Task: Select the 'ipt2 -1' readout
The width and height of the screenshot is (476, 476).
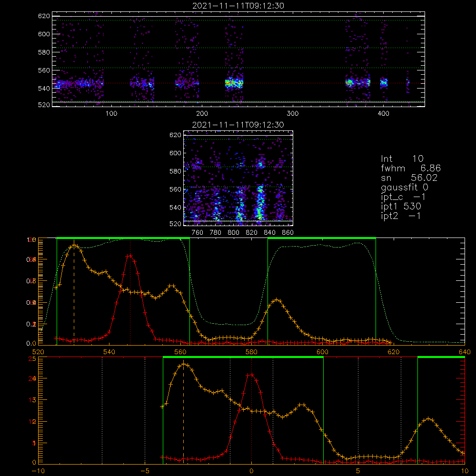Action: tap(401, 216)
